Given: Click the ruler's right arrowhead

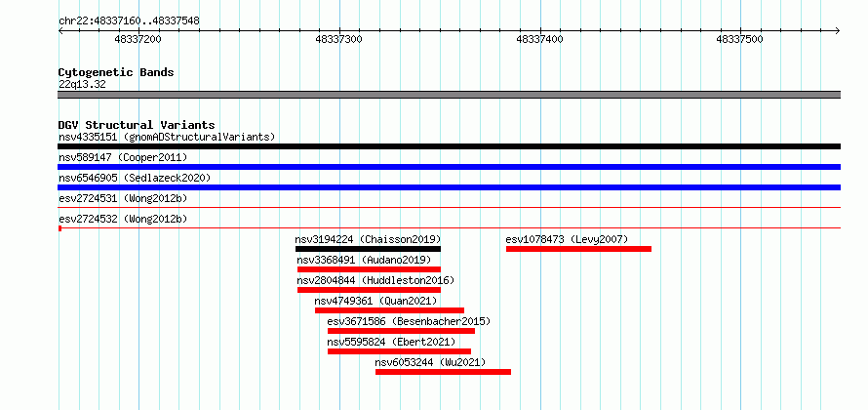Looking at the screenshot, I should point(838,30).
